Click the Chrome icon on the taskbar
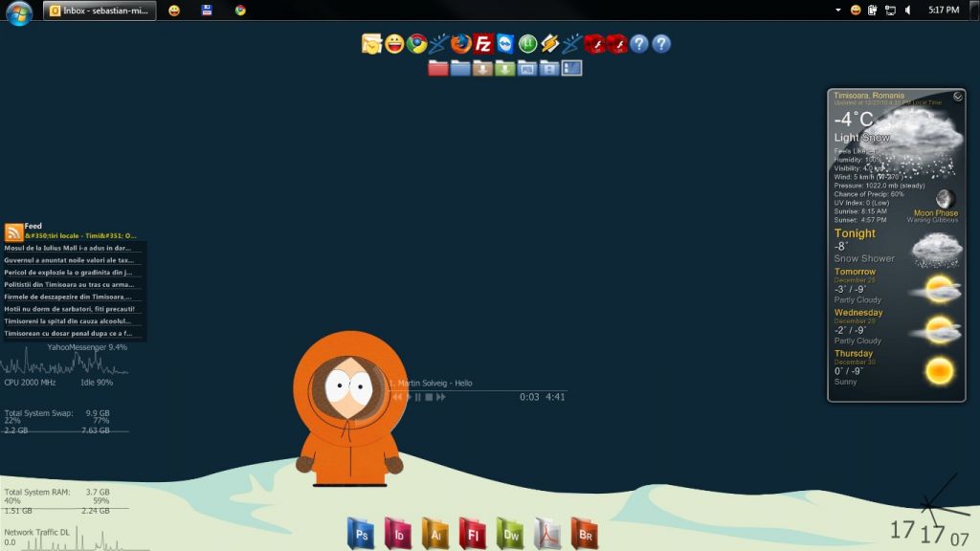980x551 pixels. click(x=240, y=10)
